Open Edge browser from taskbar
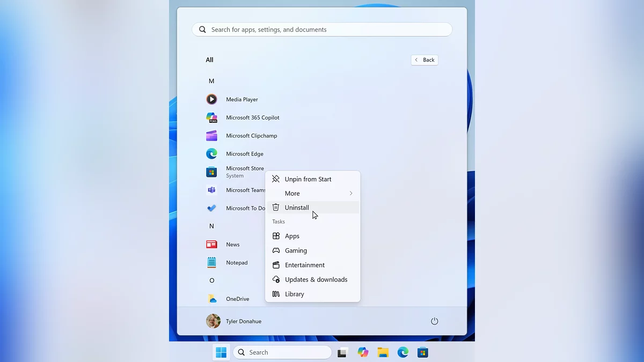Image resolution: width=644 pixels, height=362 pixels. (x=403, y=352)
